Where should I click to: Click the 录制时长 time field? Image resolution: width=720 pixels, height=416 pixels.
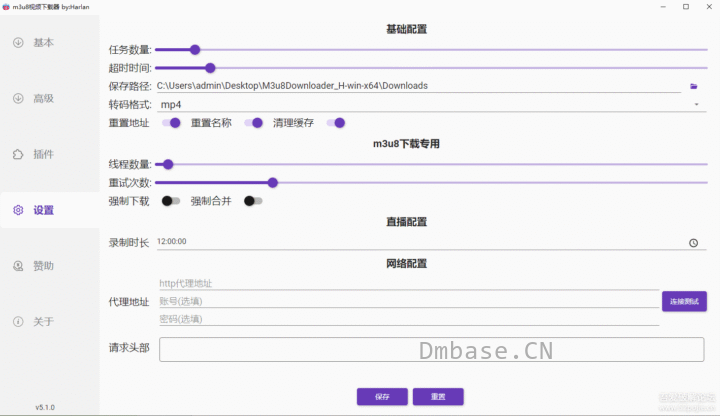tap(431, 242)
